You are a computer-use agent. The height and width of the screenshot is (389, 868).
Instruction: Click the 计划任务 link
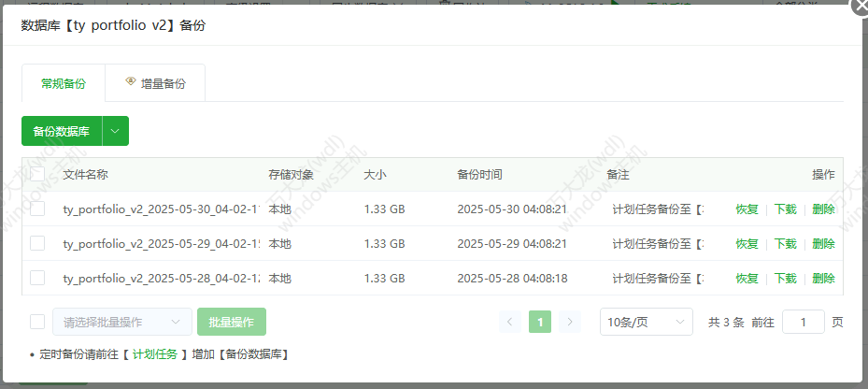pos(154,354)
